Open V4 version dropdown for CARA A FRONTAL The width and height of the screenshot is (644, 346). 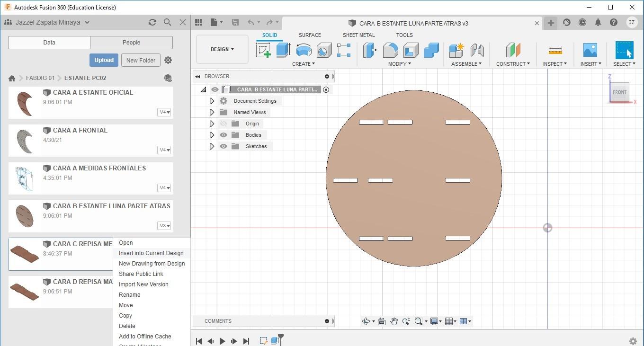coord(164,150)
